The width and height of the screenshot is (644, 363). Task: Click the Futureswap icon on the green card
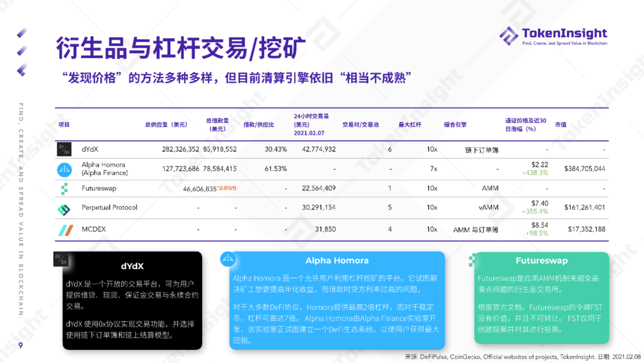pyautogui.click(x=472, y=260)
